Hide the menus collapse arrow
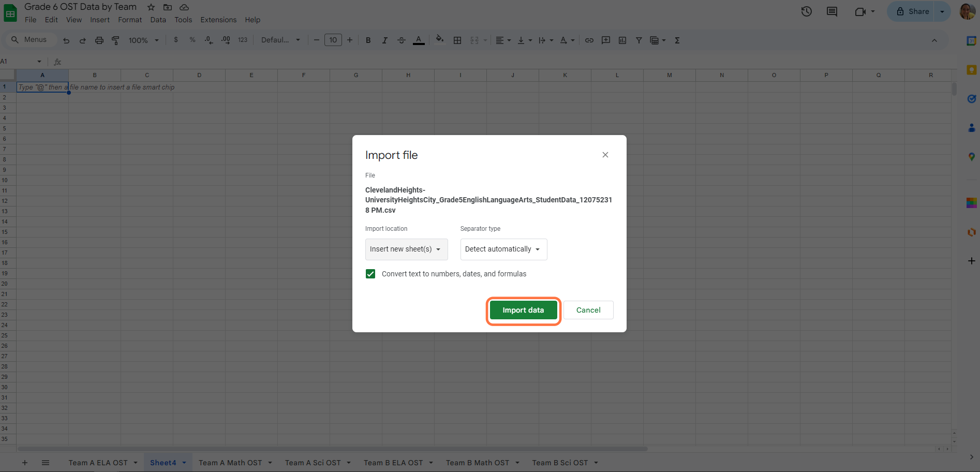The image size is (980, 472). (x=934, y=40)
